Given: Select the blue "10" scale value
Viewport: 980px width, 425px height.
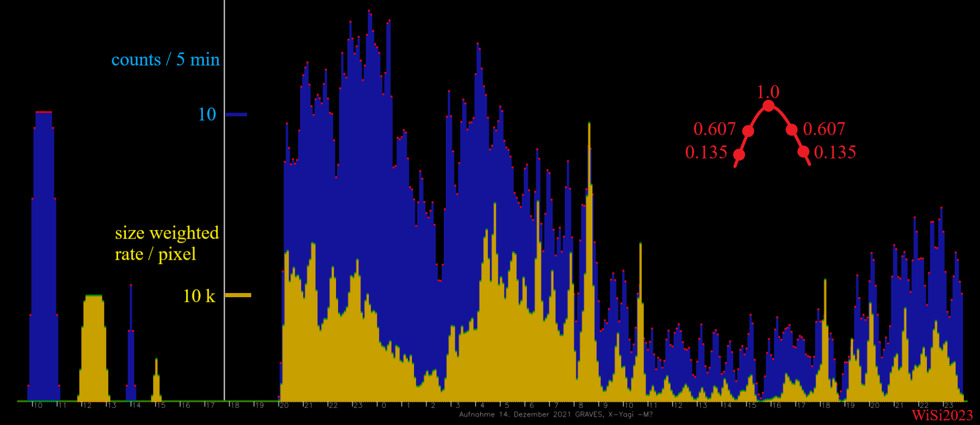Looking at the screenshot, I should click(207, 114).
